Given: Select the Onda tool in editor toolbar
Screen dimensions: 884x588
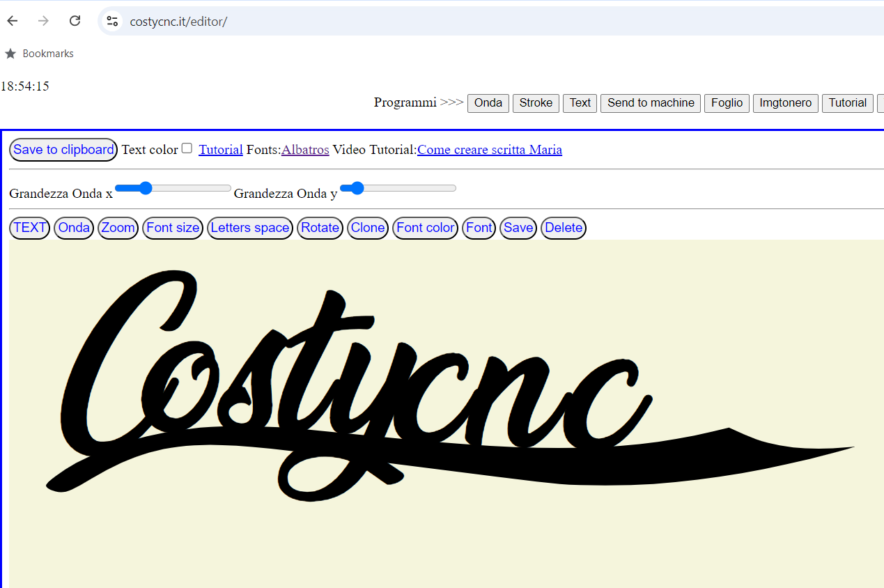Looking at the screenshot, I should click(74, 228).
